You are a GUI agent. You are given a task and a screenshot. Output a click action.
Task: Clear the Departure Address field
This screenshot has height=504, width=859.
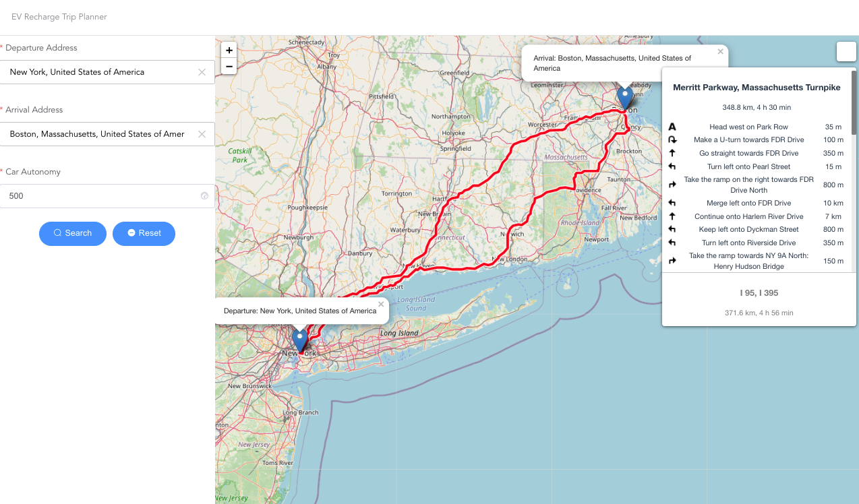click(x=202, y=72)
